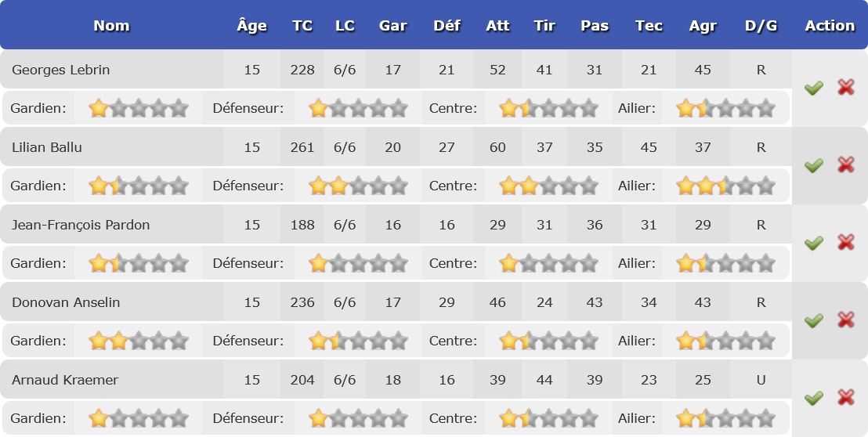Click the Att column header

(x=497, y=26)
